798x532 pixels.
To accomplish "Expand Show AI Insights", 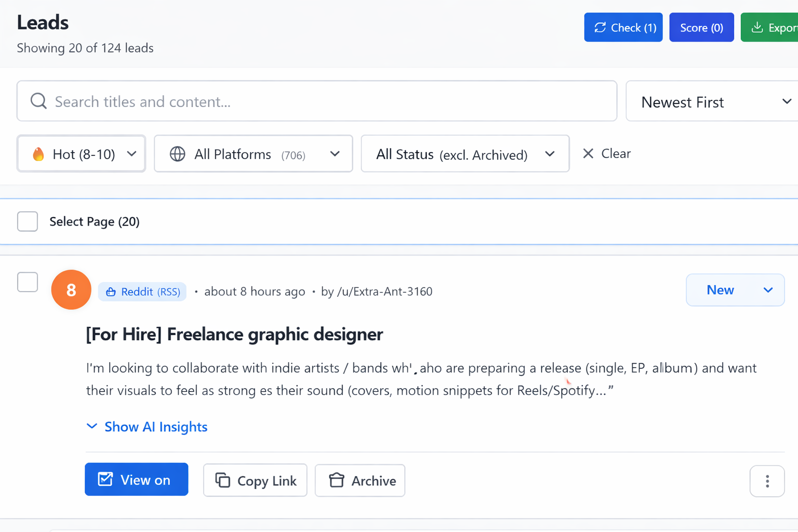I will (147, 427).
